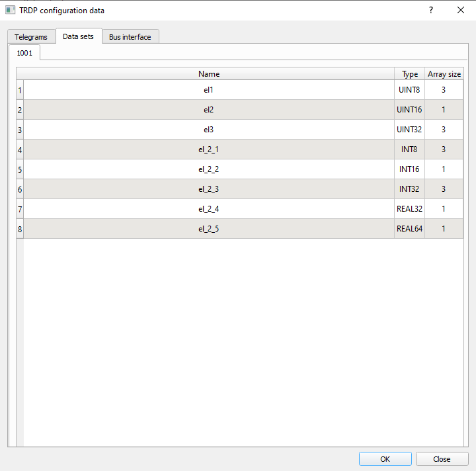Viewport: 476px width, 471px height.
Task: Click the el_2_2 name cell
Action: click(209, 169)
